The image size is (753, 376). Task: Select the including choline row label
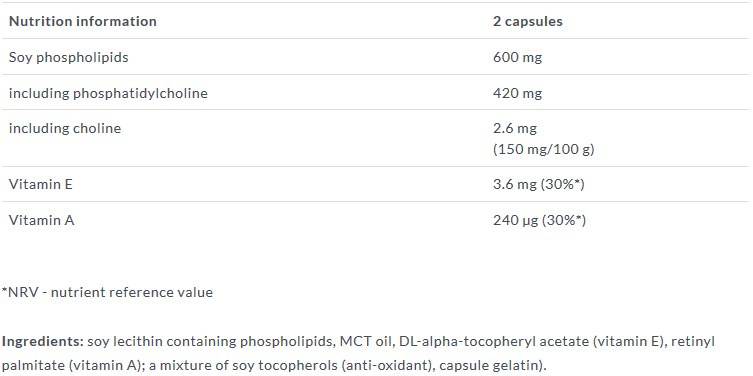point(65,128)
